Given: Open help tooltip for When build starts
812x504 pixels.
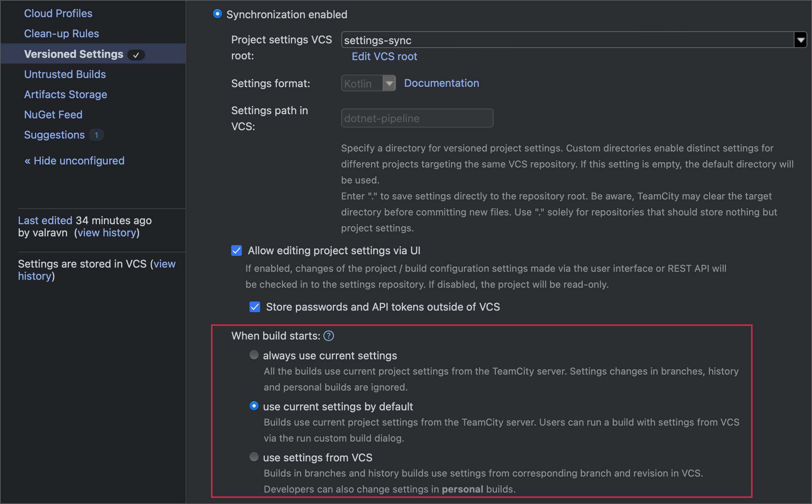Looking at the screenshot, I should (329, 336).
